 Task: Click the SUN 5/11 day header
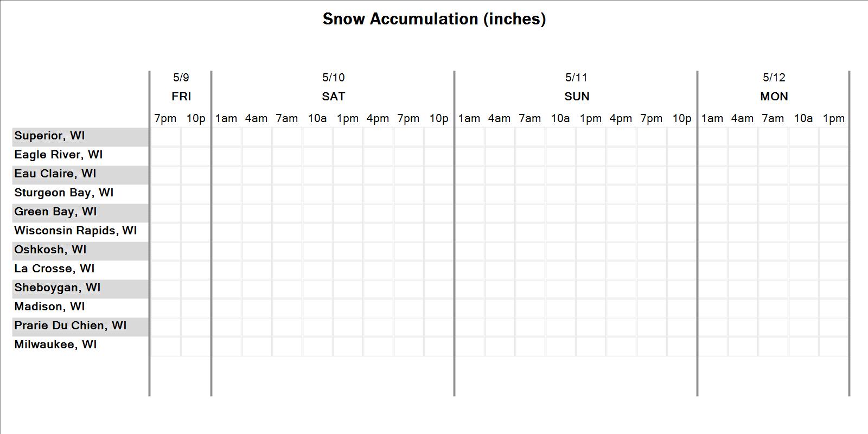click(577, 87)
